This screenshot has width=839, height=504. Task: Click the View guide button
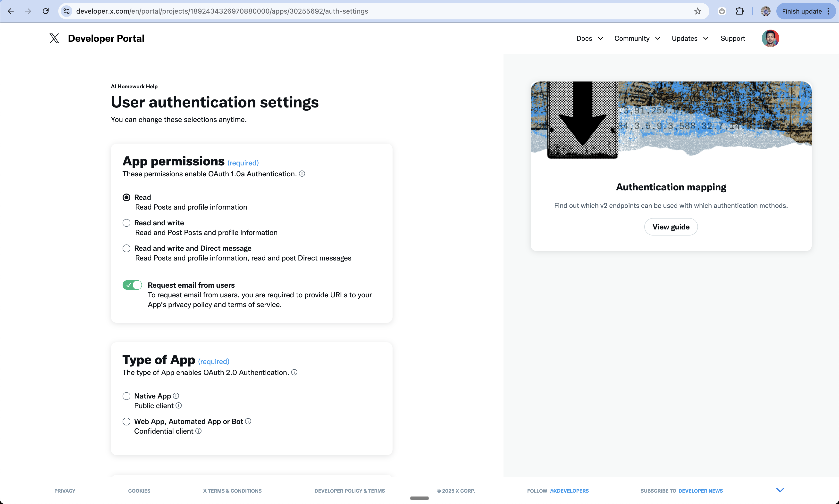(x=671, y=227)
